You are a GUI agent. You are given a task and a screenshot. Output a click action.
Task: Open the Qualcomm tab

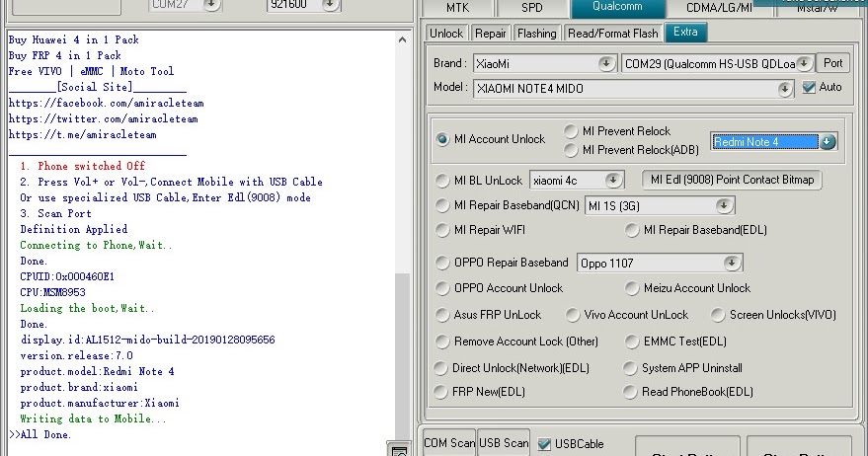(x=617, y=7)
